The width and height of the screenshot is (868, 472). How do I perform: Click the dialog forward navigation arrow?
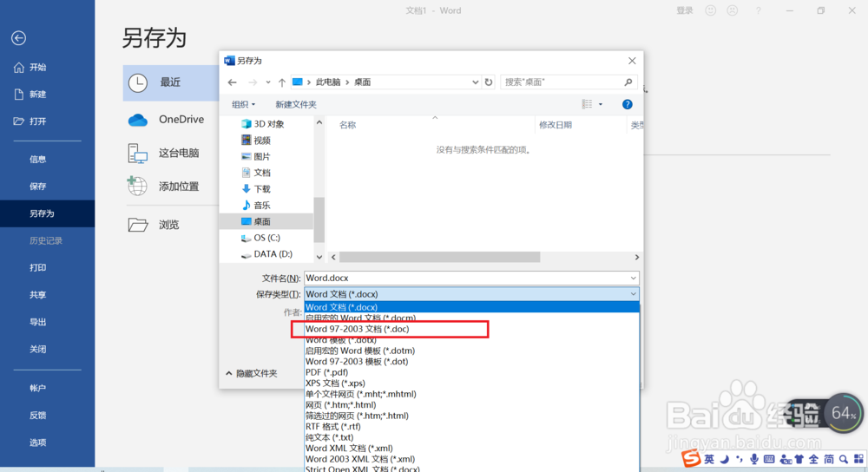pyautogui.click(x=253, y=82)
